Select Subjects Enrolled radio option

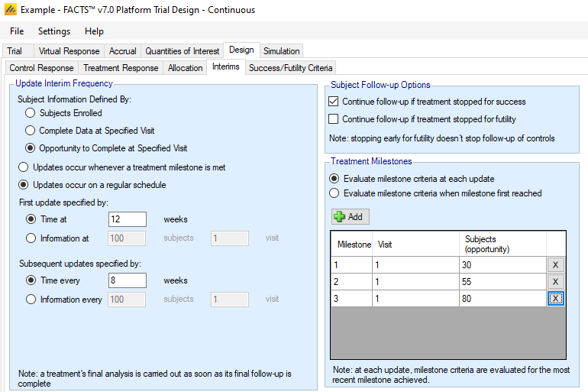click(31, 113)
